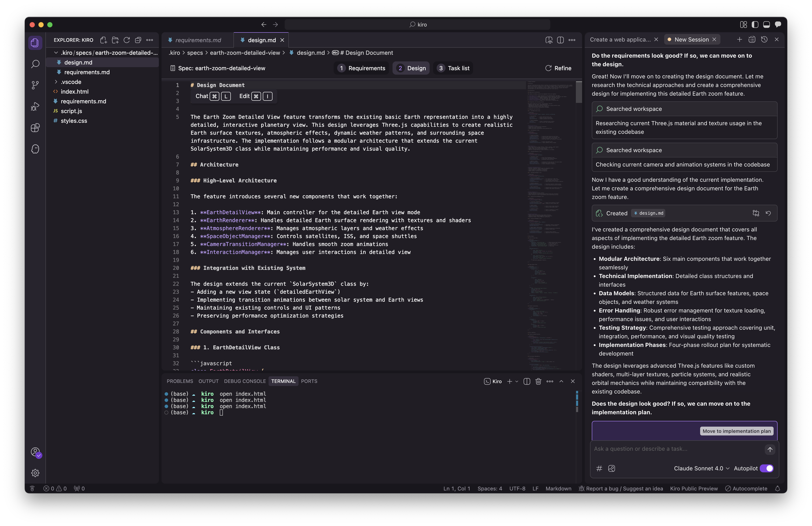Screen dimensions: 812x526
Task: Switch to the DEBUG CONSOLE tab
Action: [245, 381]
